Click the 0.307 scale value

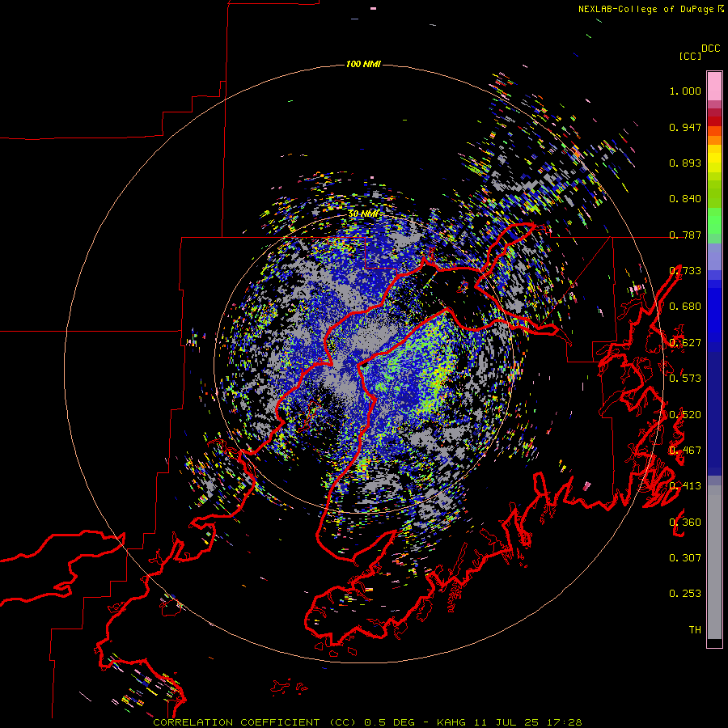(x=685, y=557)
